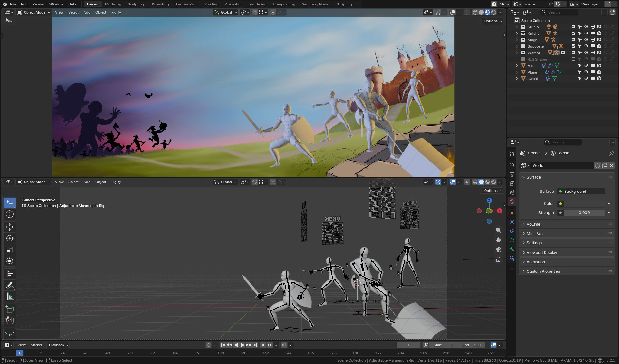619x364 pixels.
Task: Select the Scale tool in lower viewport
Action: coord(9,250)
